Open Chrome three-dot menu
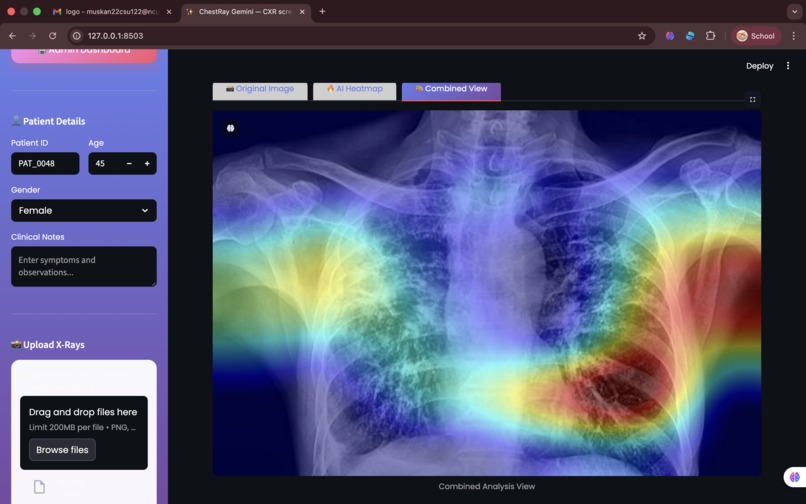Screen dimensions: 806x504 click(x=794, y=35)
